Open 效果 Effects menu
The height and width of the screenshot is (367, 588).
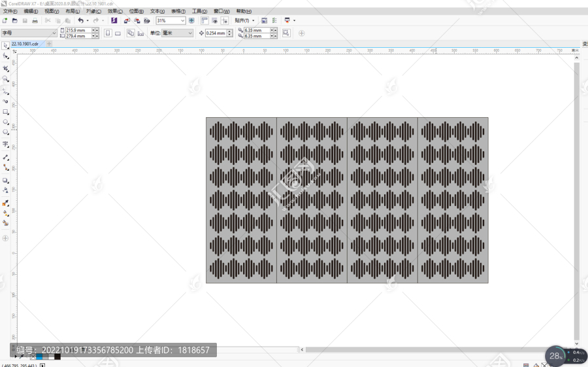(x=115, y=11)
